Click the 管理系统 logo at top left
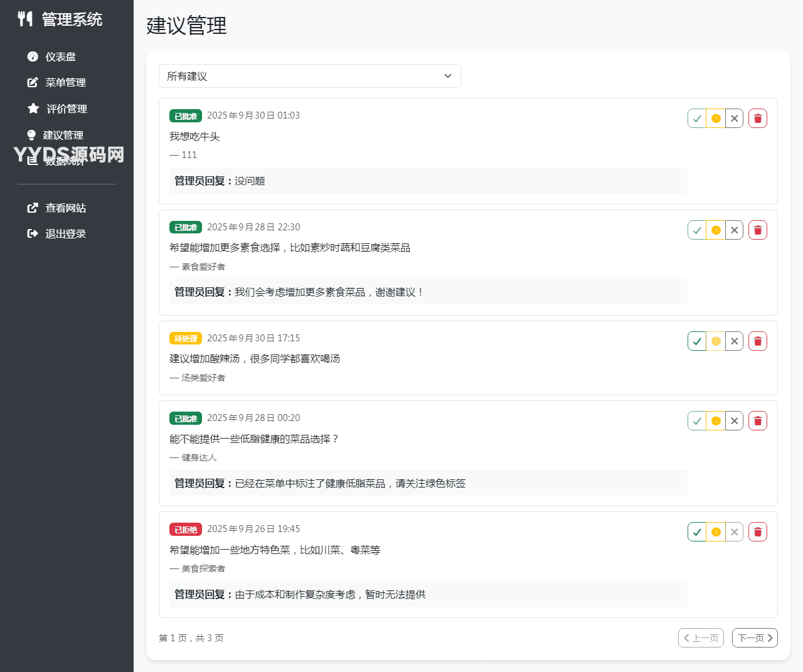Screen dimensions: 803x672 [x=60, y=19]
